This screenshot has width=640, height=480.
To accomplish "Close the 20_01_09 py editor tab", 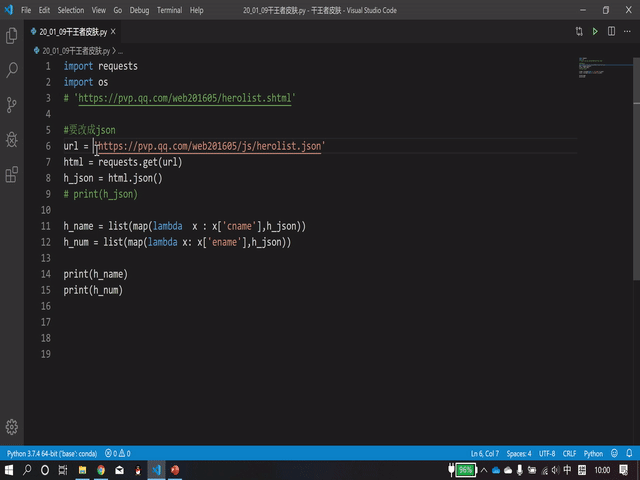I will coord(113,31).
